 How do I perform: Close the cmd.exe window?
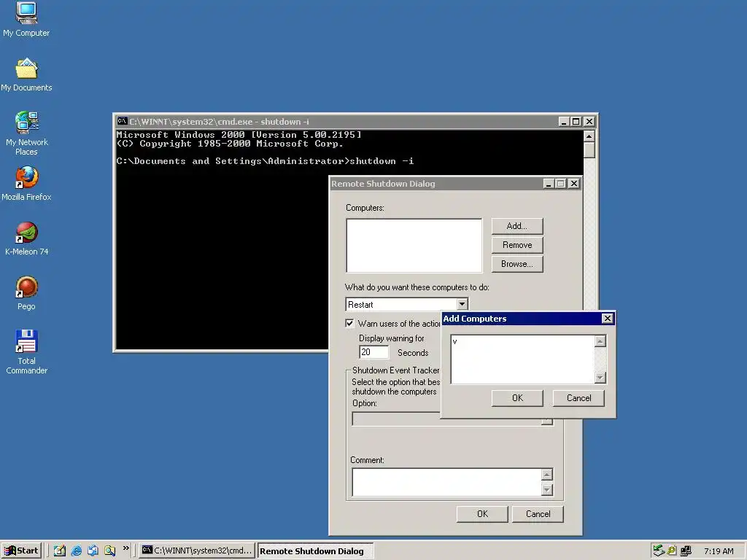(x=589, y=122)
